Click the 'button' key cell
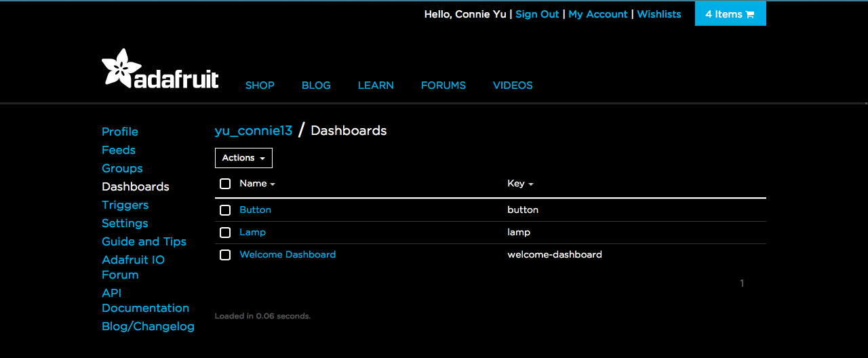 click(523, 210)
